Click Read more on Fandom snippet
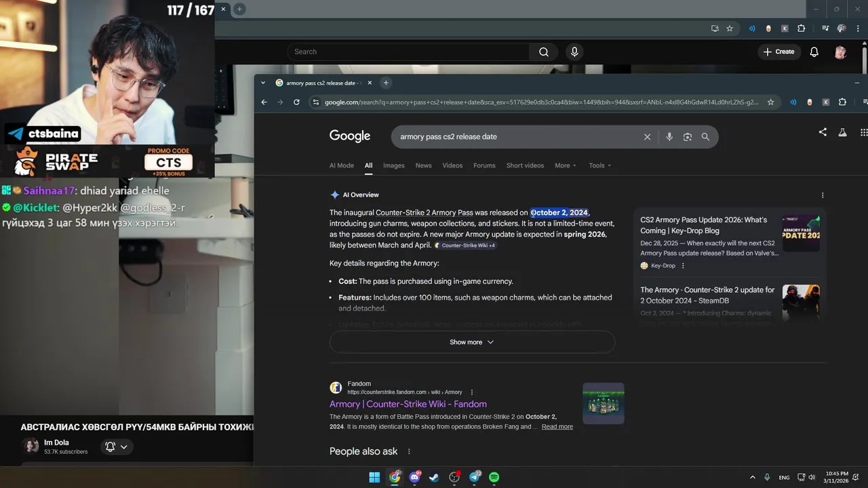The width and height of the screenshot is (868, 488). [x=557, y=427]
